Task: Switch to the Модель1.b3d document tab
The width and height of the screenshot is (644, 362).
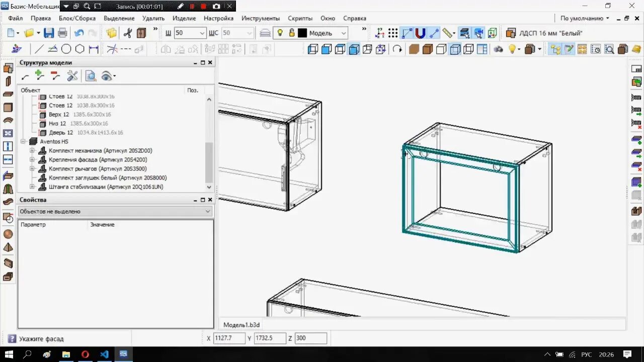Action: click(242, 325)
